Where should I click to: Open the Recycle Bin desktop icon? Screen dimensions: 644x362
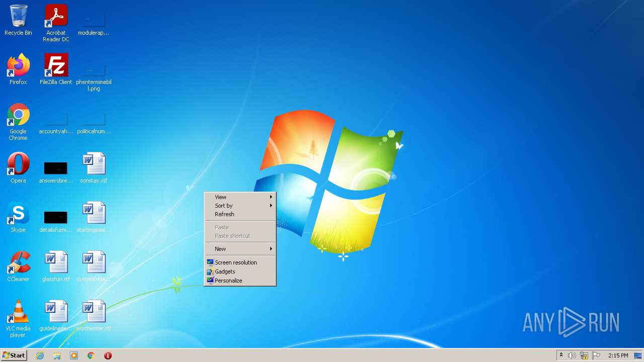point(18,20)
